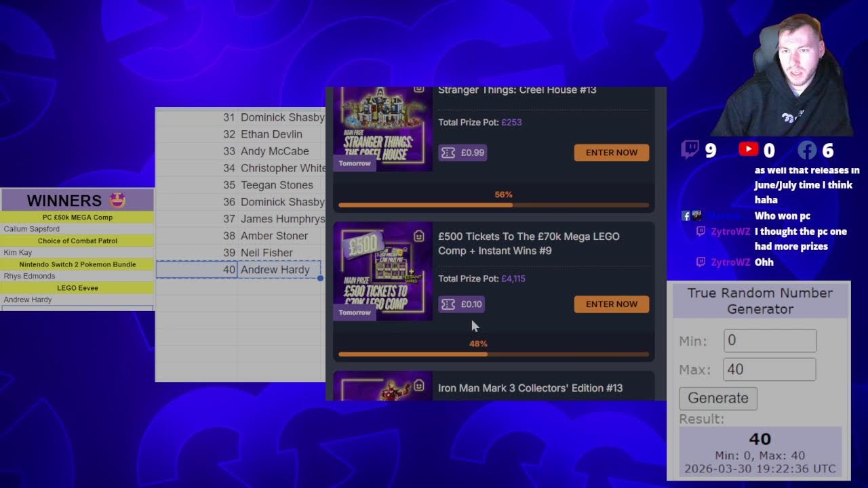This screenshot has height=488, width=868.
Task: Click the PC £50k MEGA Comp winners heading
Action: (x=77, y=218)
